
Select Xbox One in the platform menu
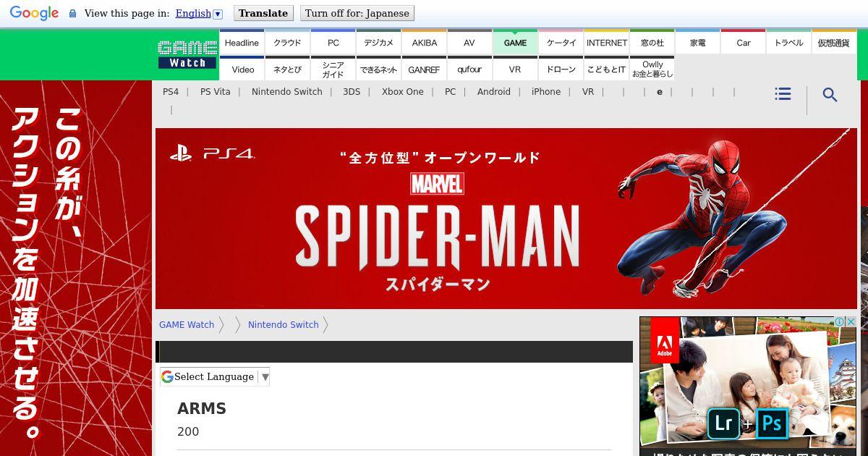coord(403,92)
